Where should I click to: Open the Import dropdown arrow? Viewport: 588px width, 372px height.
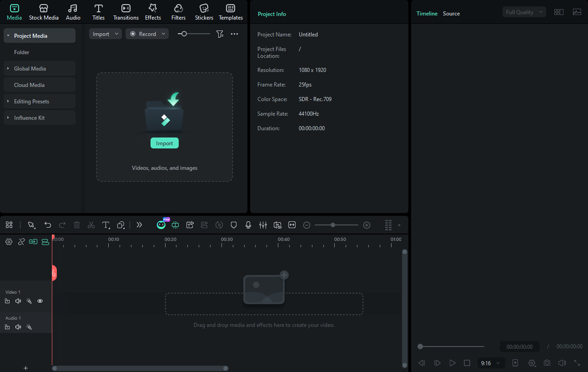pos(116,33)
